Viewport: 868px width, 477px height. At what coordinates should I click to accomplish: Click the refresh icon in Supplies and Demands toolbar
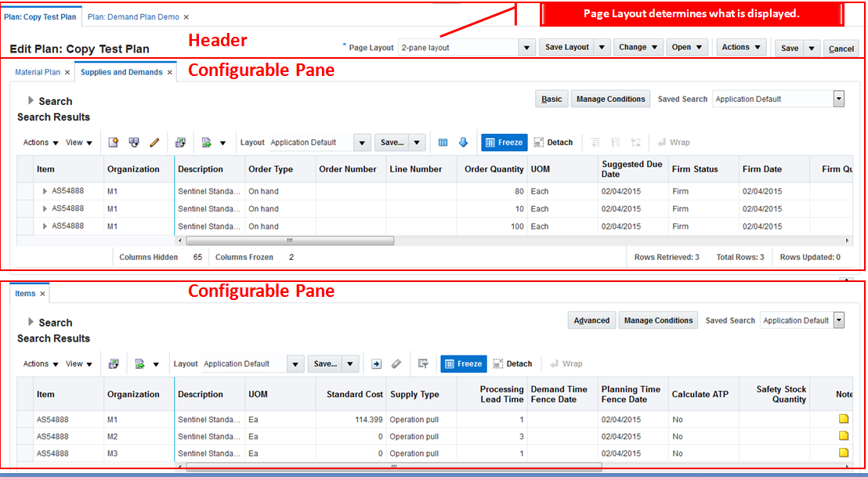(x=180, y=143)
